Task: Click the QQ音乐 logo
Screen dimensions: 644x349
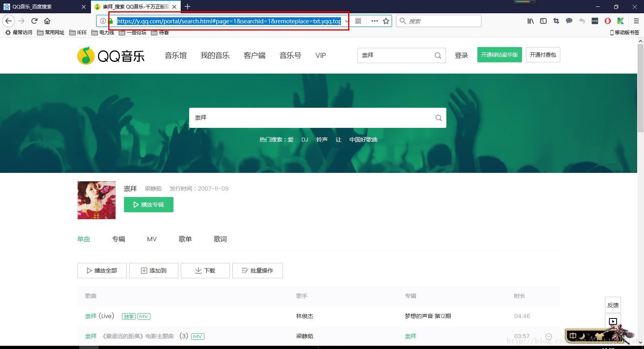Action: [x=111, y=55]
